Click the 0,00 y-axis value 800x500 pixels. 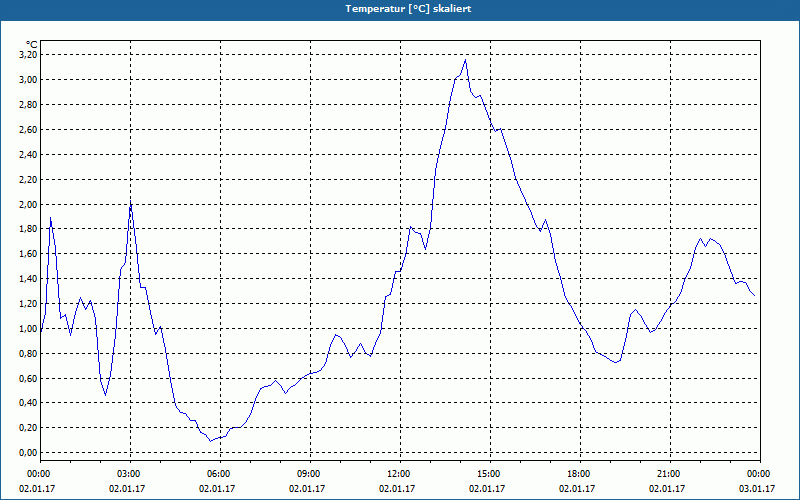tap(28, 453)
